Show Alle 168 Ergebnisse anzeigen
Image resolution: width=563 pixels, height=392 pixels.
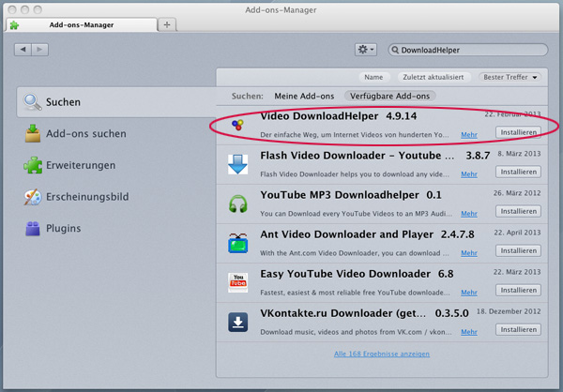pos(382,354)
